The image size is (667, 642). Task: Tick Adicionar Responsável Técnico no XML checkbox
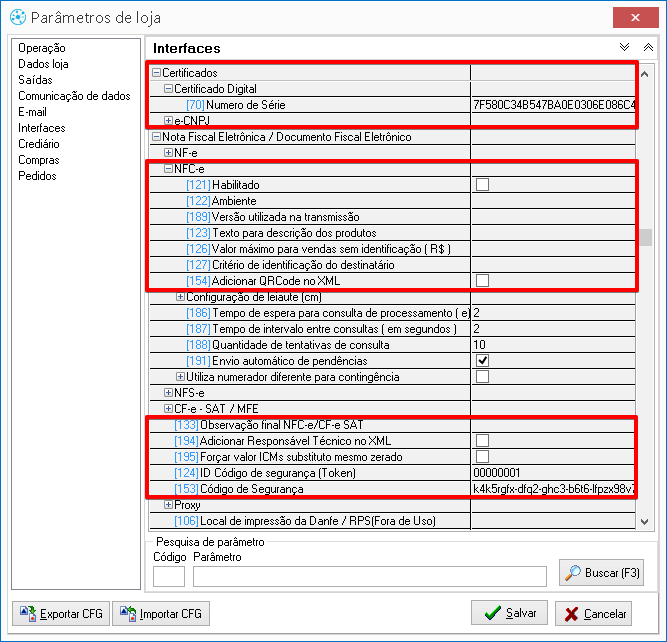pyautogui.click(x=482, y=441)
